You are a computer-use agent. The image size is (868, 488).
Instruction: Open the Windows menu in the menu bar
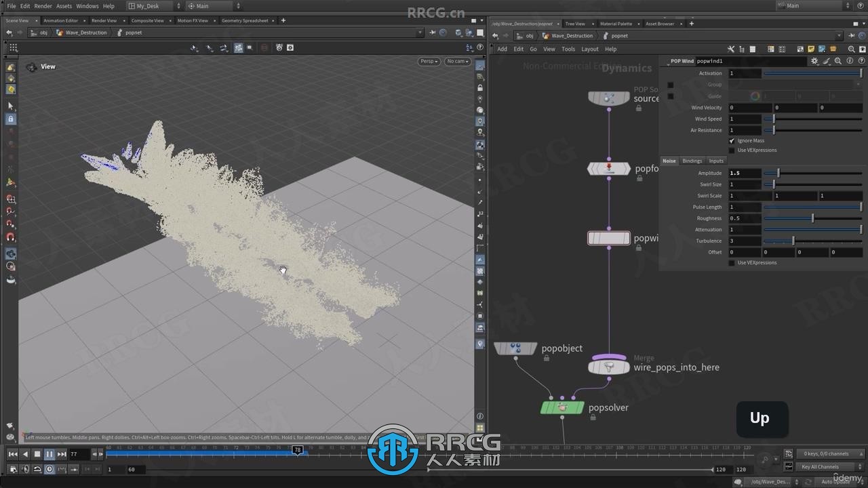(87, 6)
